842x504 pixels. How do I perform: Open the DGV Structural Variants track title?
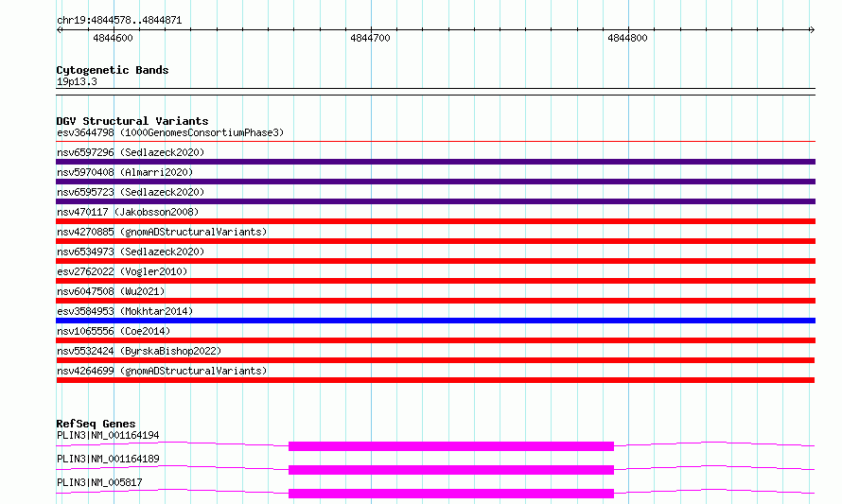(132, 121)
